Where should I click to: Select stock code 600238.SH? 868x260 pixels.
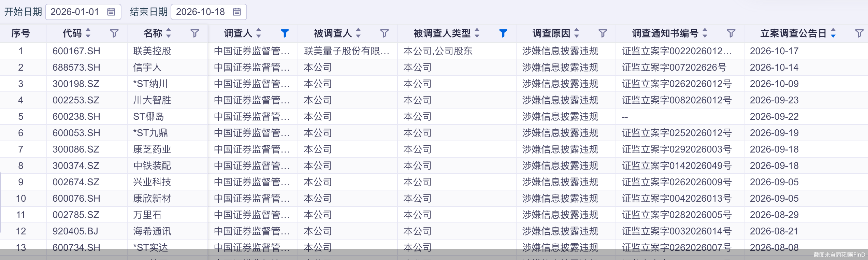[76, 117]
